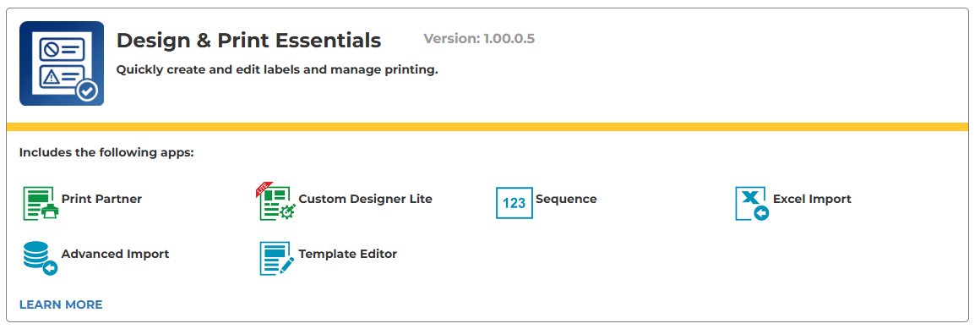The height and width of the screenshot is (329, 980).
Task: Click the Print Partner label
Action: 102,199
